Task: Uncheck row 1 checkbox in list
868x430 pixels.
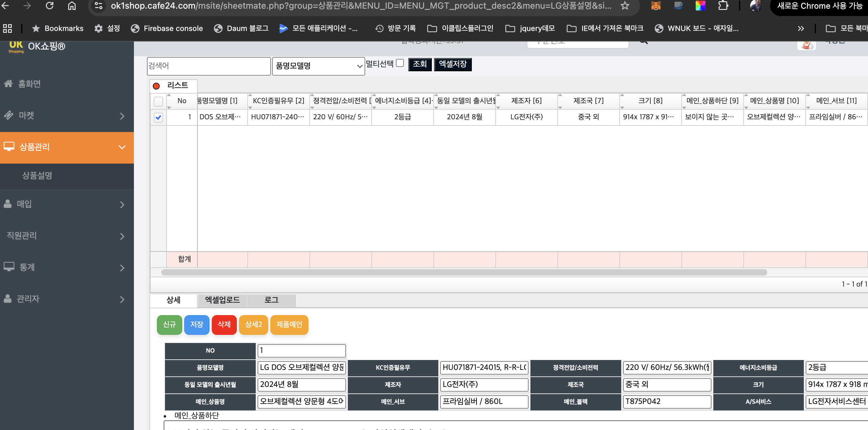Action: (x=158, y=117)
